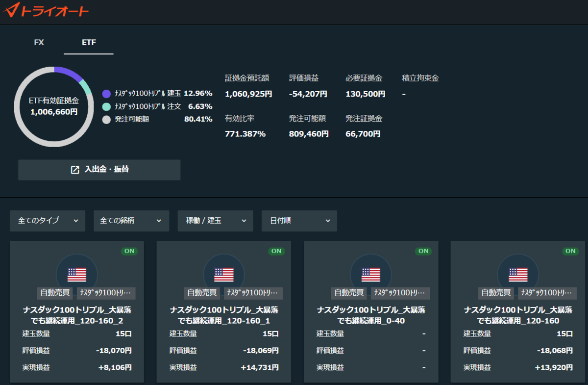Click 発注可能額 value 809,460円
Screen dimensions: 588x385
pyautogui.click(x=309, y=133)
